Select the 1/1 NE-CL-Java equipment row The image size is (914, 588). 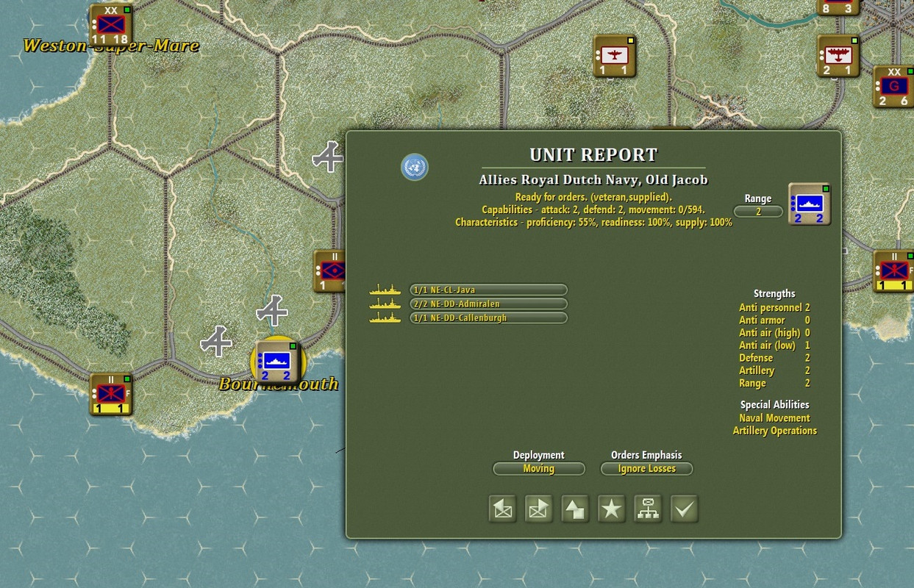488,290
